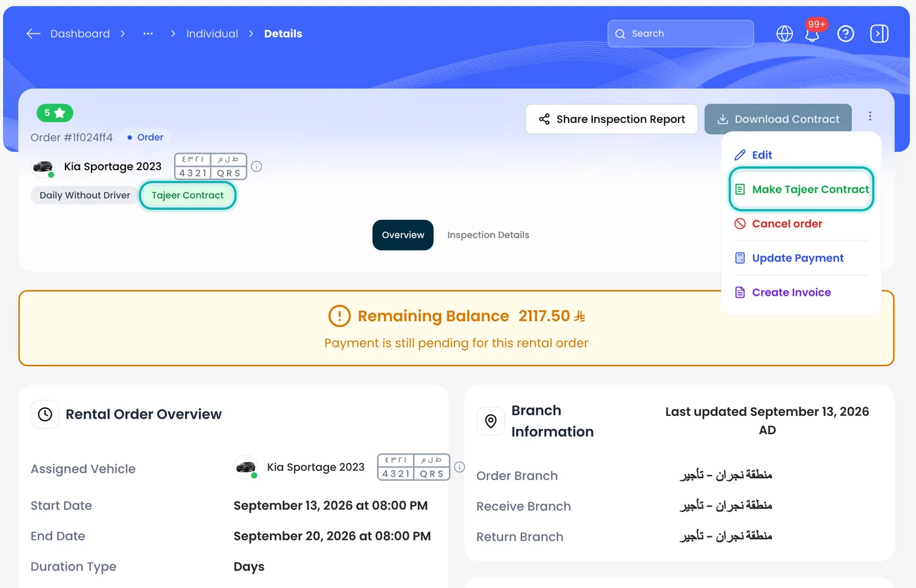Toggle the sidebar panel icon
The image size is (916, 588).
click(879, 33)
